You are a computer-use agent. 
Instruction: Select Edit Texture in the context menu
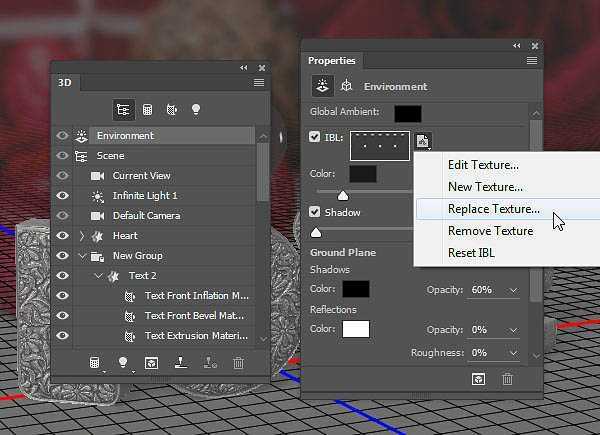[x=483, y=165]
